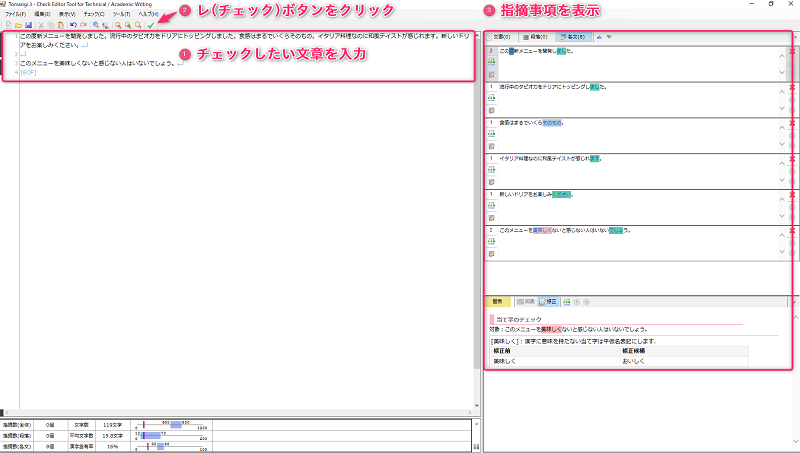Click the Save floppy disk icon
This screenshot has height=453, width=800.
click(29, 25)
